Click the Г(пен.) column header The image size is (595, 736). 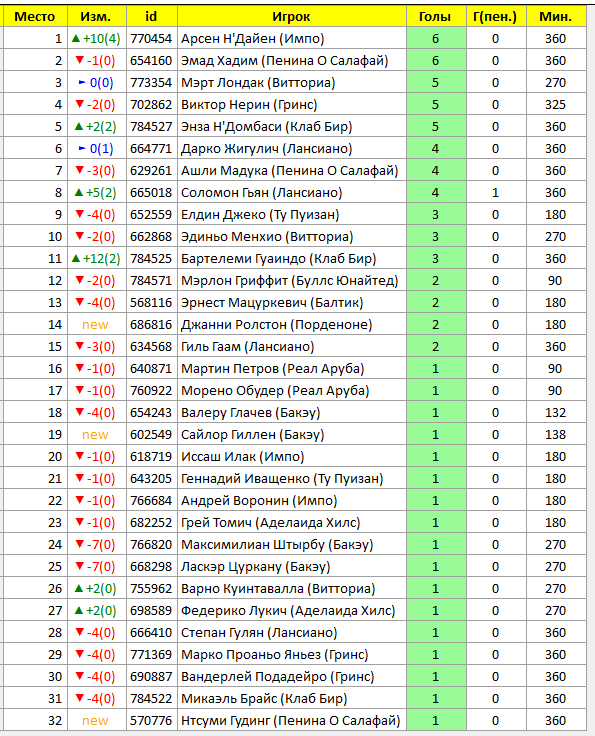pyautogui.click(x=496, y=17)
